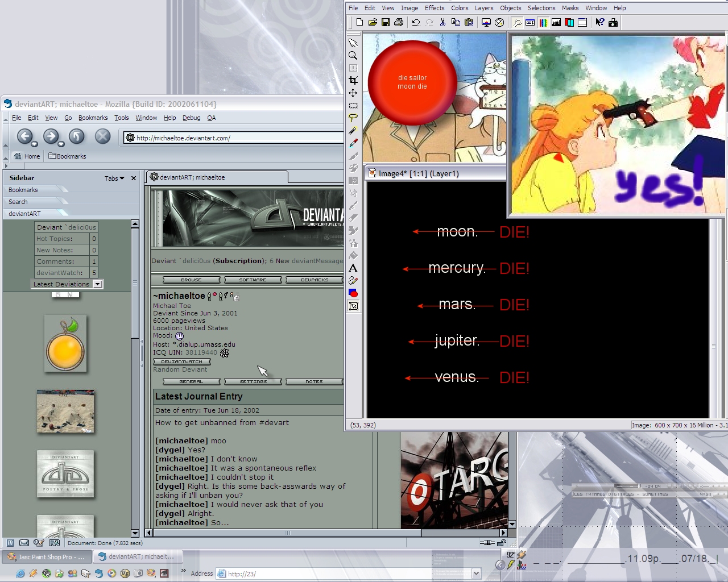Toggle the Histogram window
The image size is (728, 582).
556,23
